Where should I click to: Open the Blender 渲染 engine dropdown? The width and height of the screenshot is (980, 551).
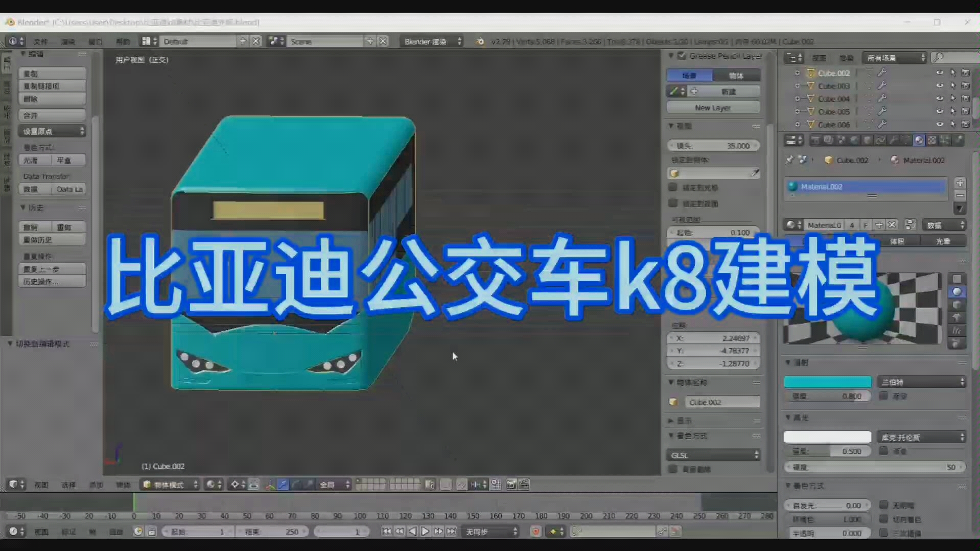[432, 41]
